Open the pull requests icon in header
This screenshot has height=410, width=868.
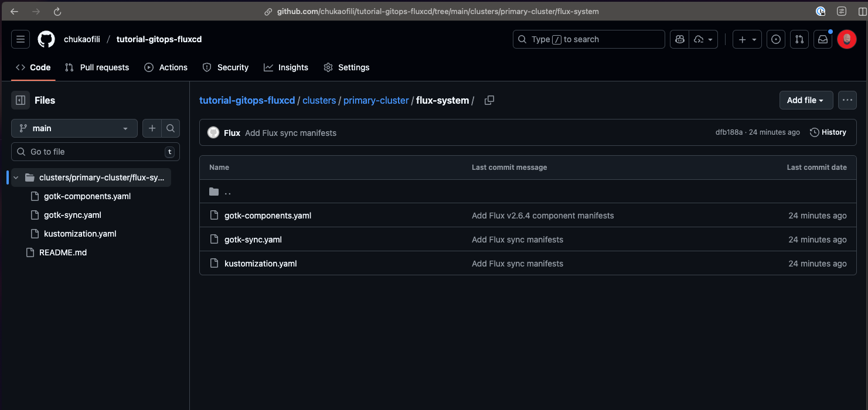point(799,39)
